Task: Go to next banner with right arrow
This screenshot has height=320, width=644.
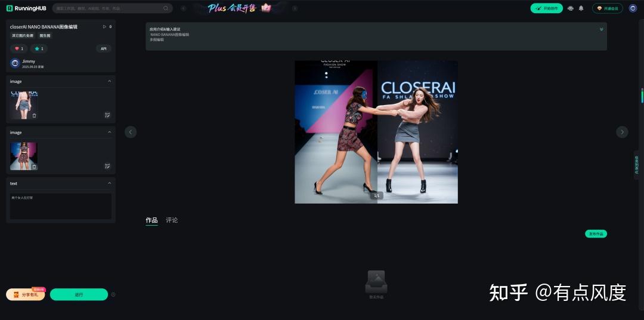Action: 295,8
